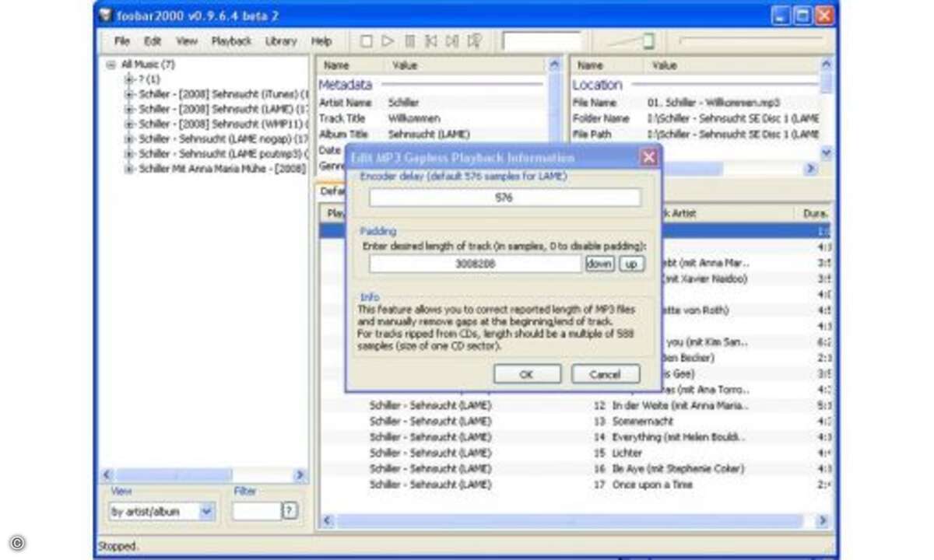Click the Stop playback toolbar icon
Image resolution: width=934 pixels, height=560 pixels.
[x=366, y=41]
